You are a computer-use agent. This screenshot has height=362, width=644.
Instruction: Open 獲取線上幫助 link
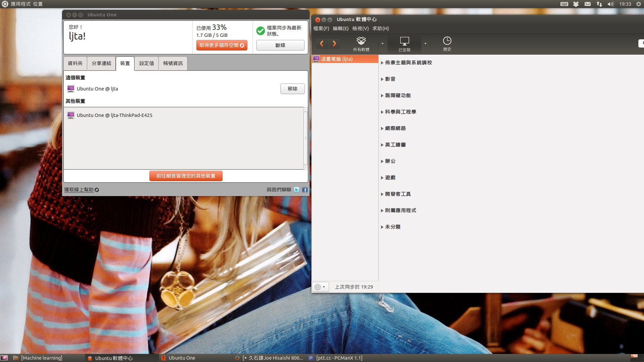81,190
